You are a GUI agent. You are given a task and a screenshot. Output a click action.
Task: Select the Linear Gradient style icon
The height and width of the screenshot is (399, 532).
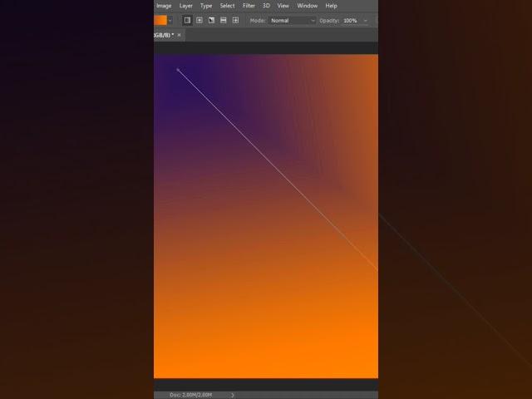[x=187, y=20]
